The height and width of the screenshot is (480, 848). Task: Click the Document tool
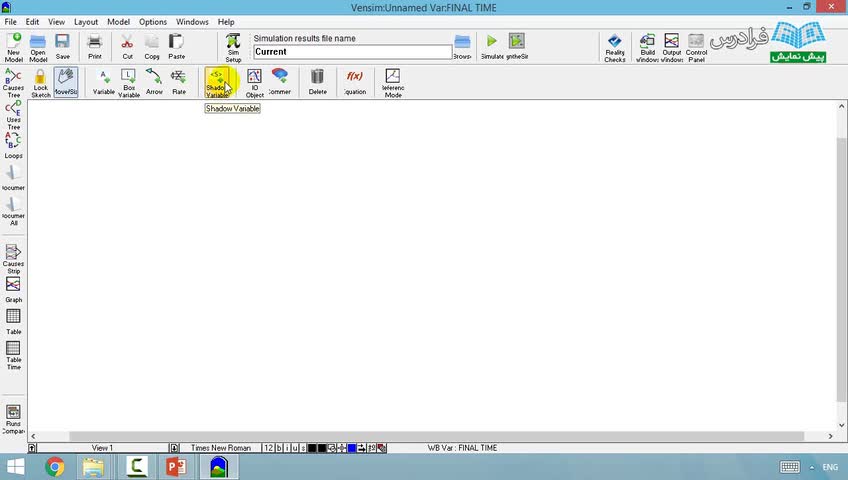[x=13, y=178]
